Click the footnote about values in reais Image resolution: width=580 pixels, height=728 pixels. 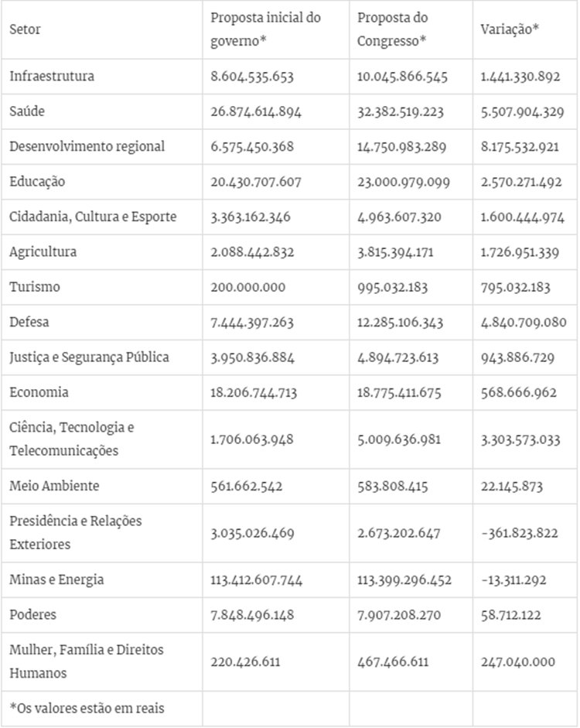coord(87,708)
